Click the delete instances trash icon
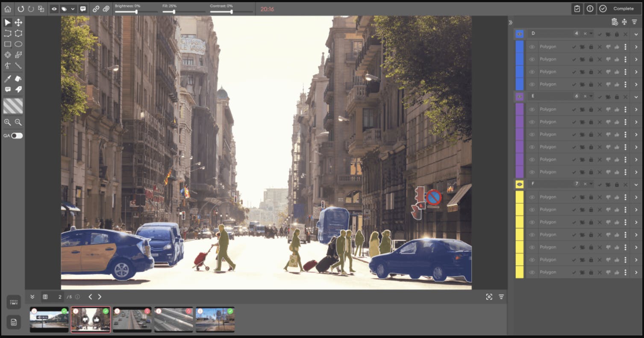This screenshot has height=338, width=644. point(615,22)
